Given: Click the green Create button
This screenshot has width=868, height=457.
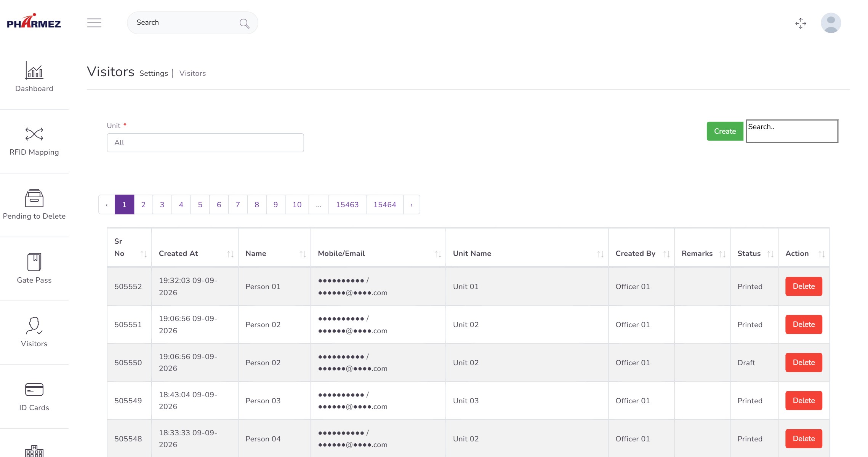Looking at the screenshot, I should click(x=725, y=131).
